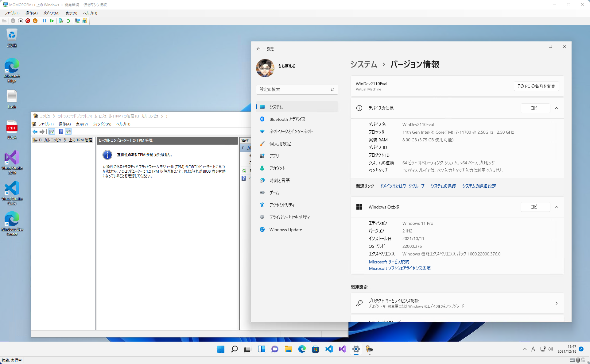590x364 pixels.
Task: Open ウィンドウ(W) menu in TPM management window
Action: (x=102, y=124)
